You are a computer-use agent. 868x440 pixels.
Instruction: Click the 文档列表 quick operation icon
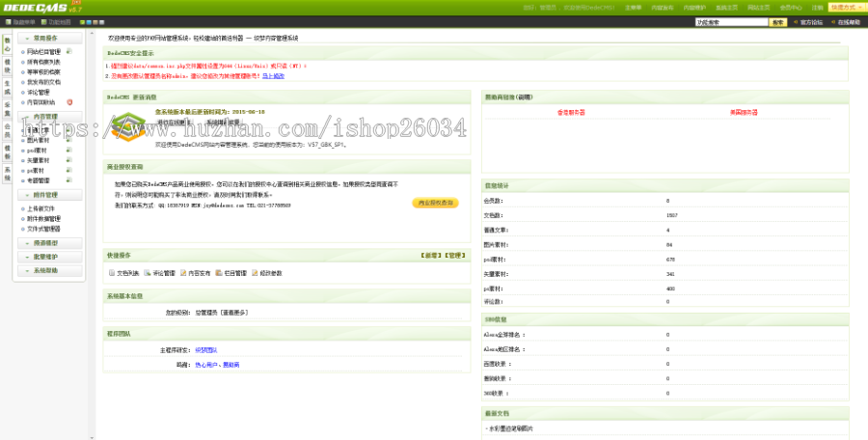[x=112, y=273]
